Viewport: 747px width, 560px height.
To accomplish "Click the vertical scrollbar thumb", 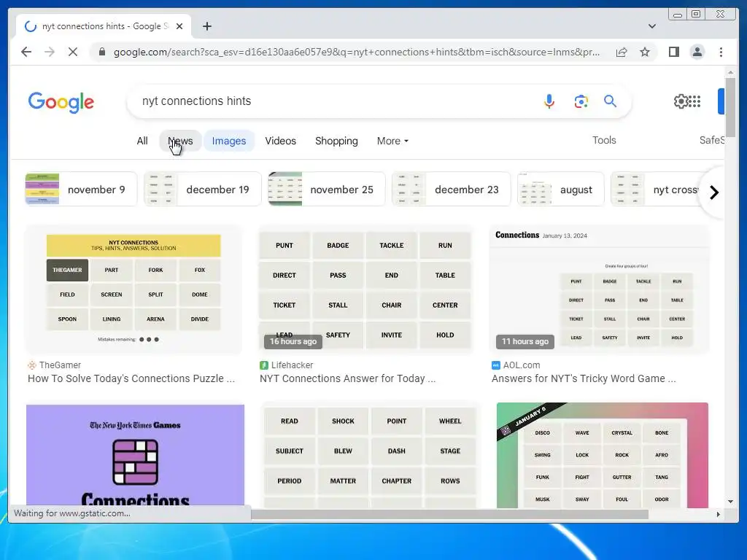I will click(730, 108).
